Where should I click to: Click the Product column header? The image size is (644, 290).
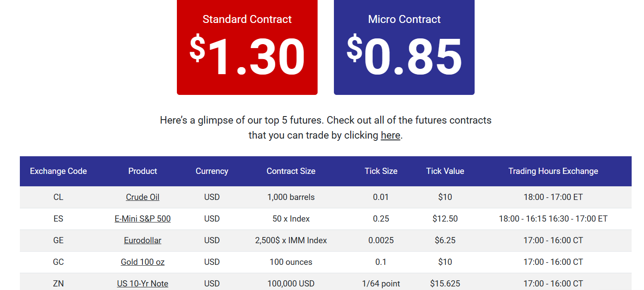(142, 171)
